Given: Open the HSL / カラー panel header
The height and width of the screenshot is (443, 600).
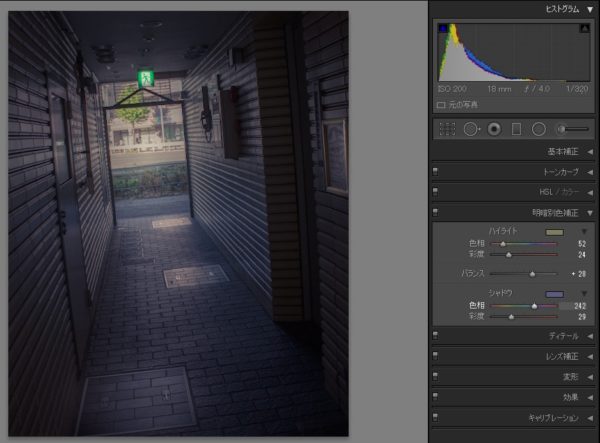Looking at the screenshot, I should [x=514, y=192].
